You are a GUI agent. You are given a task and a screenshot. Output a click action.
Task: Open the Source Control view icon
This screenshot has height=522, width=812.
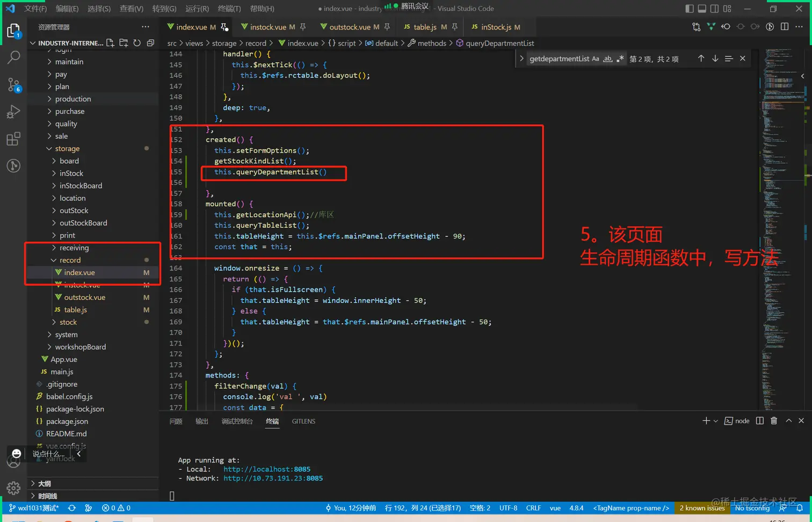(x=13, y=84)
